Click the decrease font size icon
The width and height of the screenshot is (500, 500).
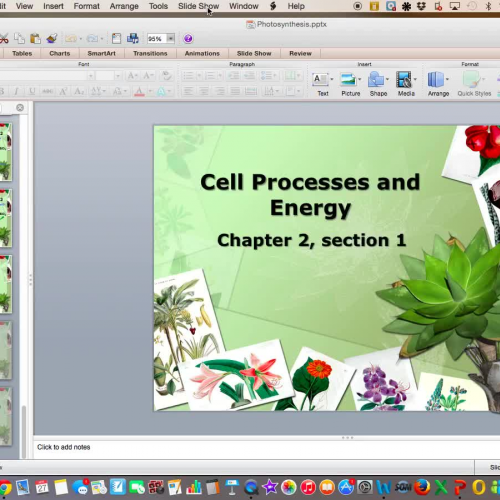coord(148,76)
